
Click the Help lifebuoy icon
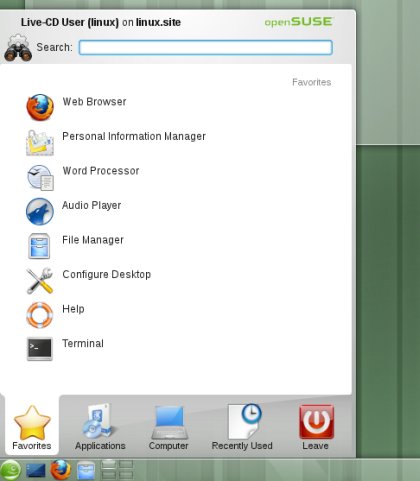(40, 315)
